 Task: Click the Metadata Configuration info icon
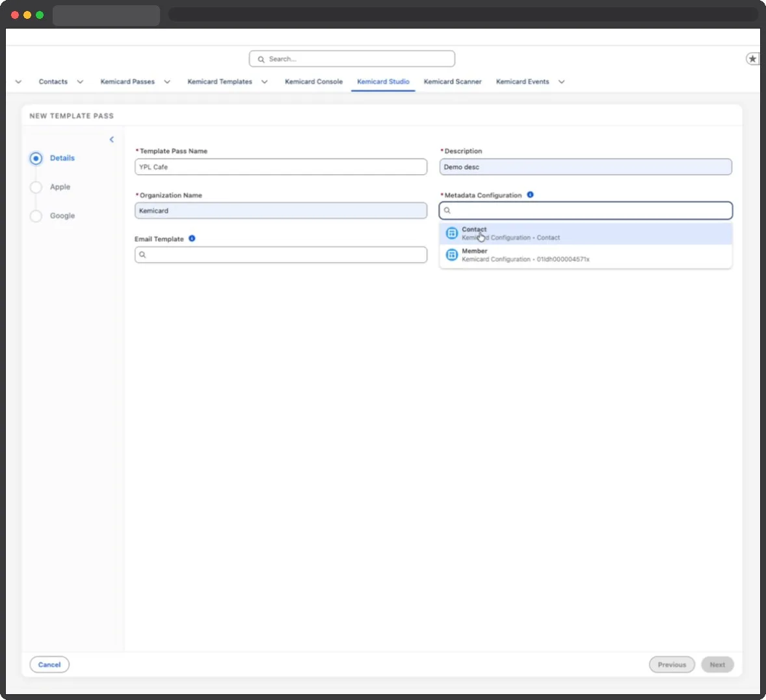pos(530,195)
